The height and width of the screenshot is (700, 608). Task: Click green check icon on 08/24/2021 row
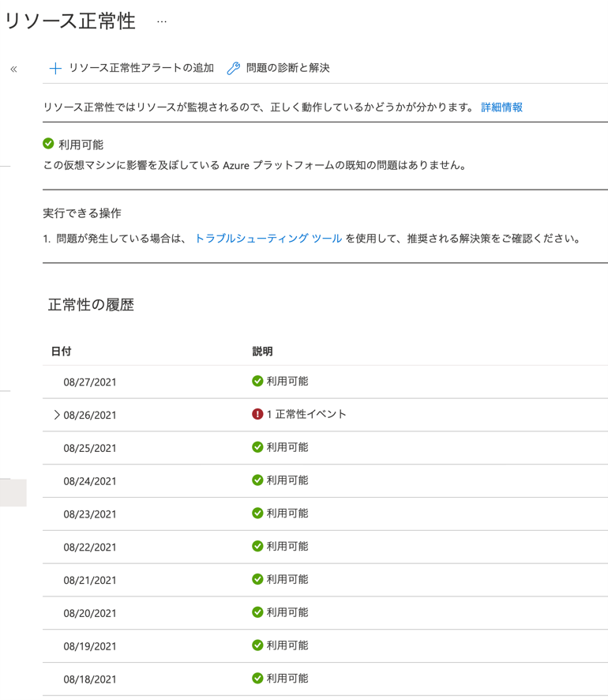pos(257,480)
